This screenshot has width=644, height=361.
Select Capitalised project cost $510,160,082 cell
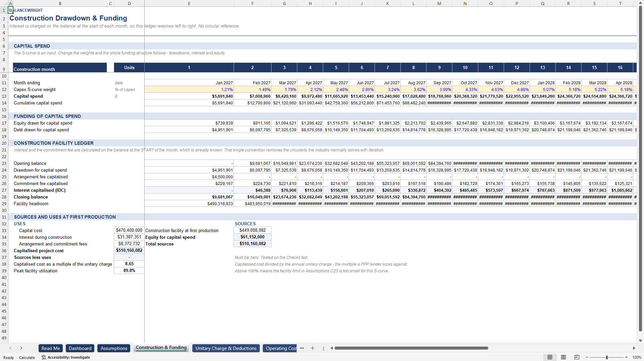point(129,251)
